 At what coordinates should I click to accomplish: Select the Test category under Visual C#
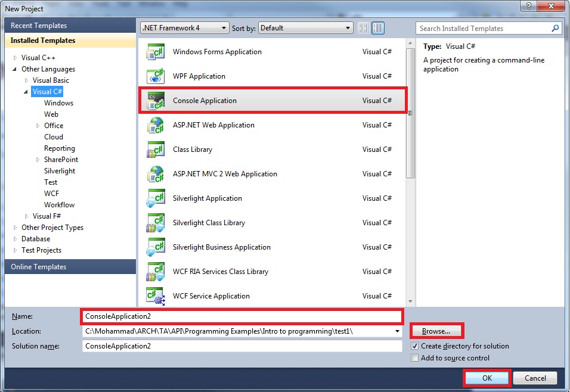point(51,182)
